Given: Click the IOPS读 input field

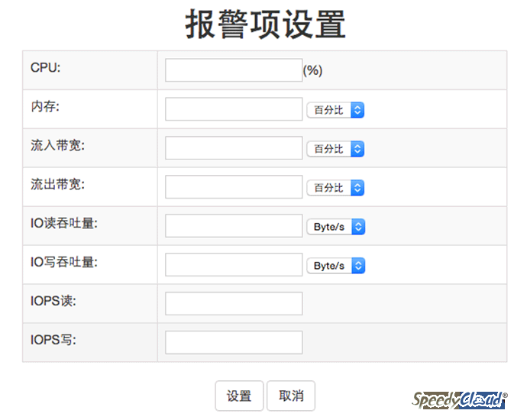Looking at the screenshot, I should [x=234, y=303].
